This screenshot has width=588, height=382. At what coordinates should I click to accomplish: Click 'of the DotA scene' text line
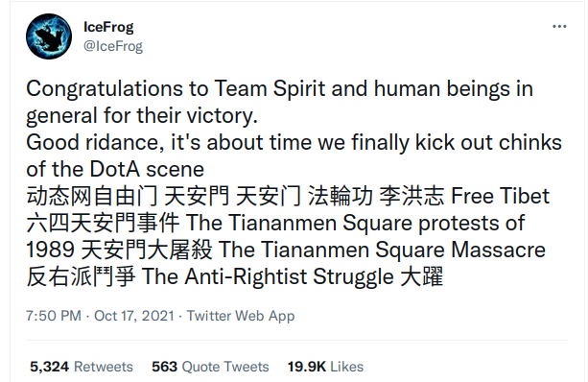(x=115, y=169)
